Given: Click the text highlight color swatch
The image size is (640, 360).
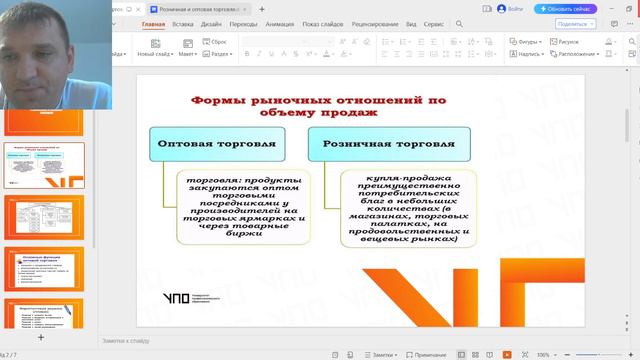Looking at the screenshot, I should (344, 54).
